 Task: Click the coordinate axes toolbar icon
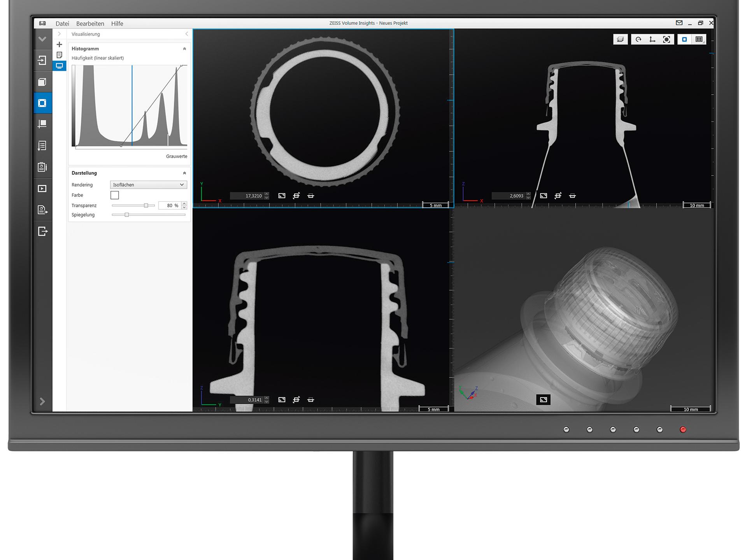652,39
